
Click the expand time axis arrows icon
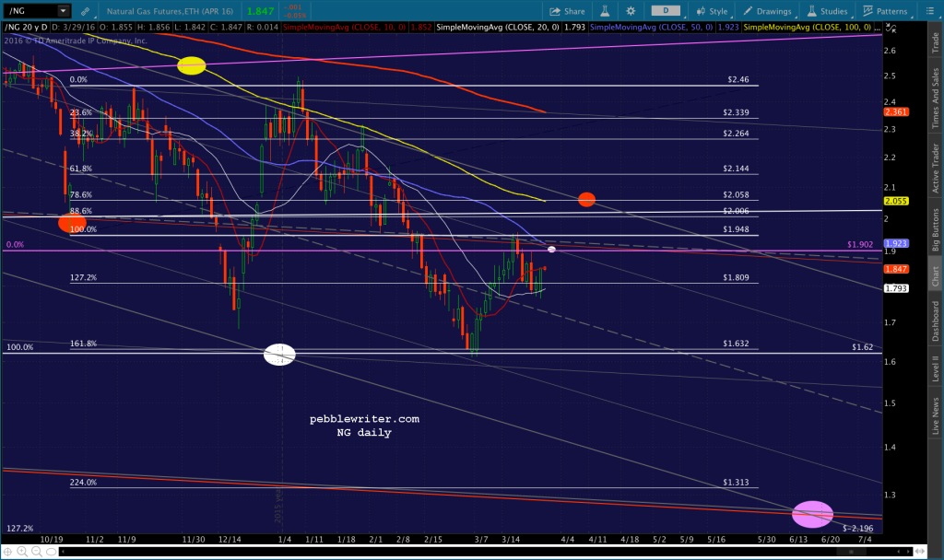921,552
